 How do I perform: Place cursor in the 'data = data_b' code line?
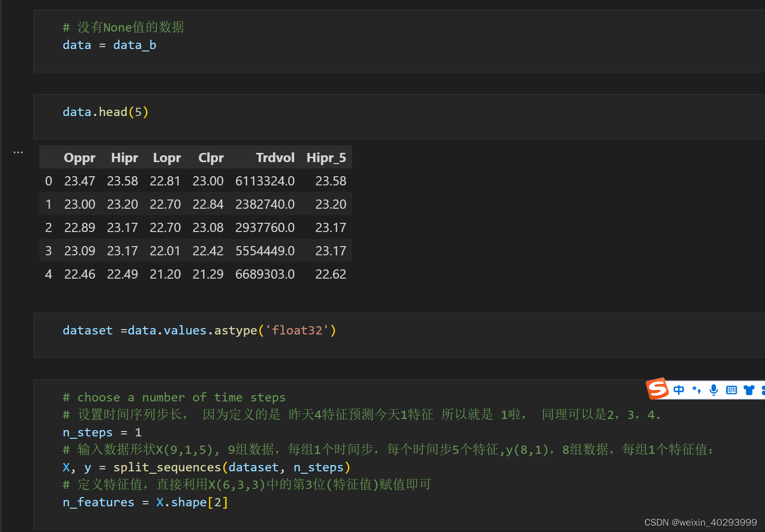pos(109,45)
